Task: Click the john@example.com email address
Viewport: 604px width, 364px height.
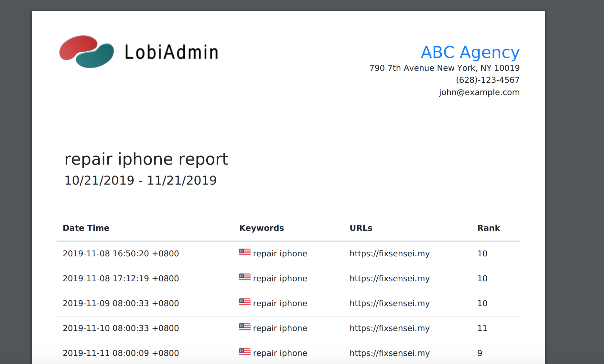Action: 479,92
